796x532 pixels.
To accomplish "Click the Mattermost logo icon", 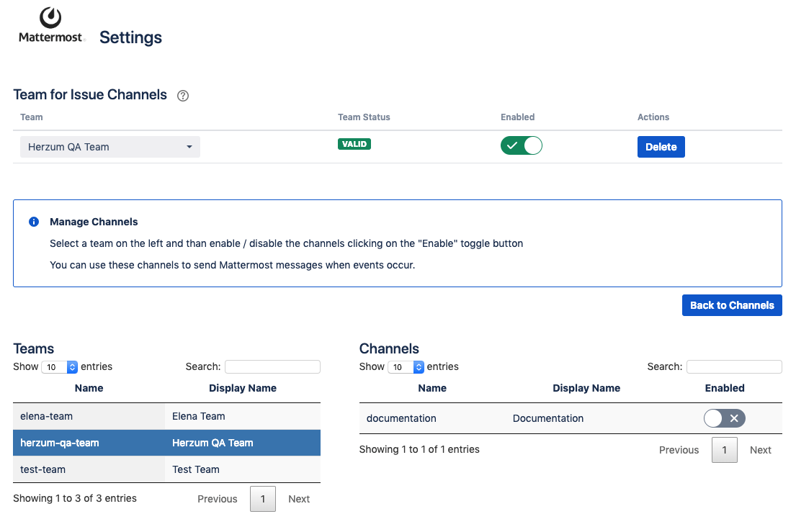I will (x=50, y=19).
